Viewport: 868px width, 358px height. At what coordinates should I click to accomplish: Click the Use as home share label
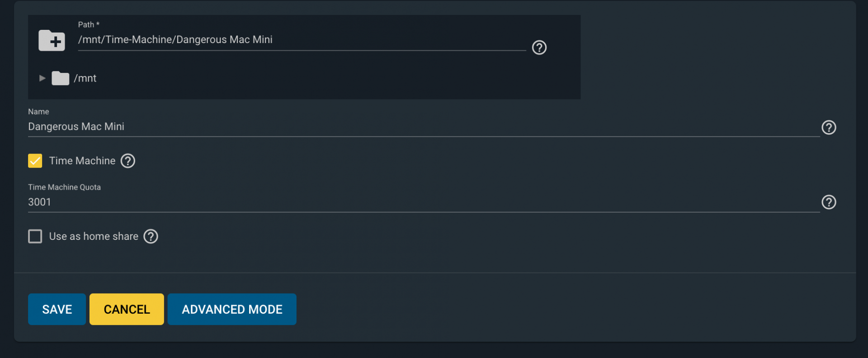point(94,236)
